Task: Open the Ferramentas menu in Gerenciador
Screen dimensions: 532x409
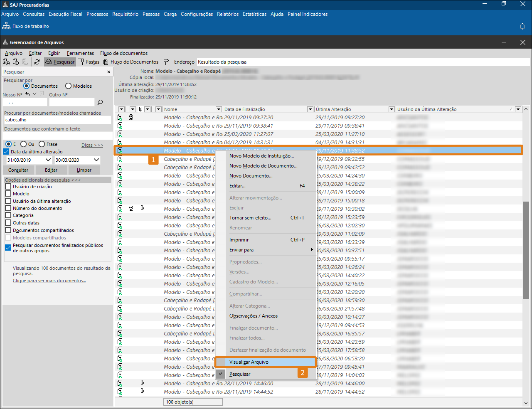Action: tap(80, 53)
